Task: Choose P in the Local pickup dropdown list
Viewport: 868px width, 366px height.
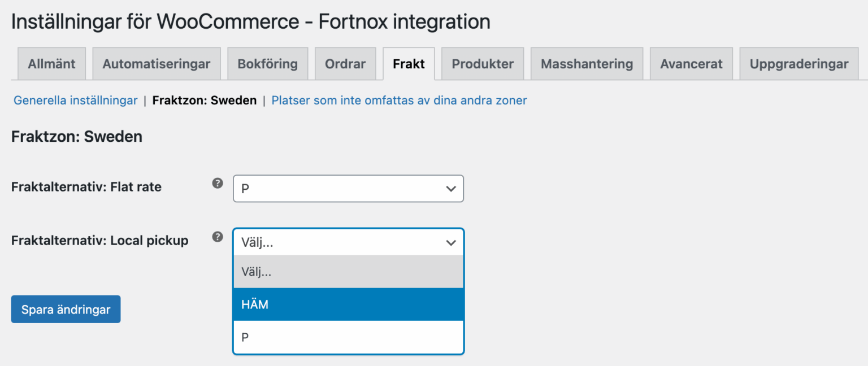Action: [348, 337]
